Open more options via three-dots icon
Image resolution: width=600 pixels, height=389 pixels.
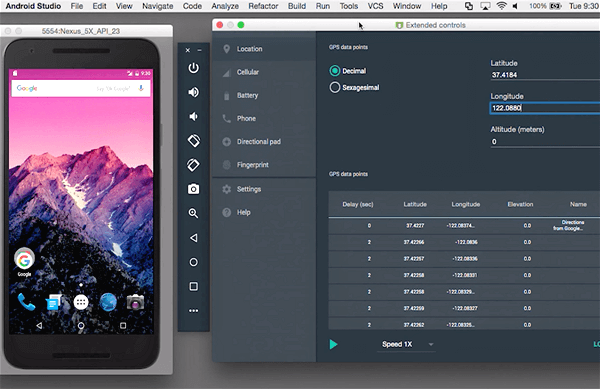pyautogui.click(x=194, y=311)
